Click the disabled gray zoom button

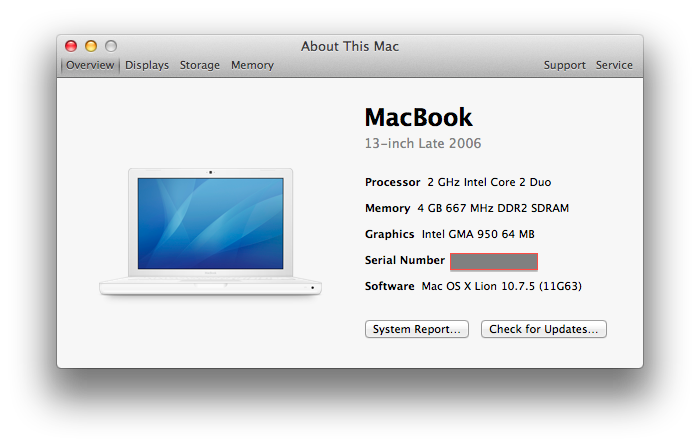click(111, 46)
